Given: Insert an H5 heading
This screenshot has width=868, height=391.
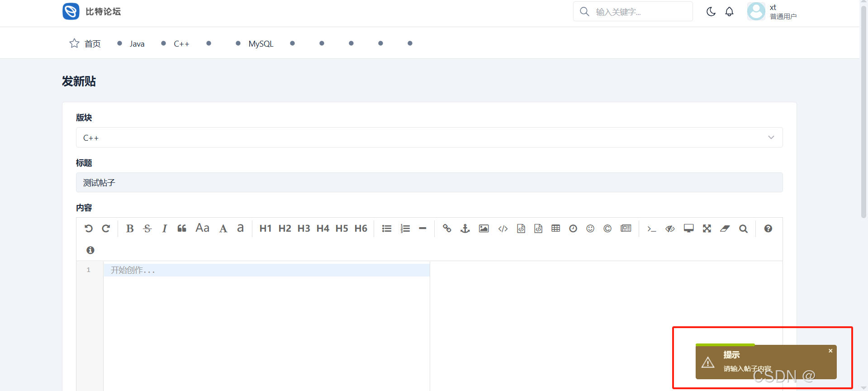Looking at the screenshot, I should pos(342,229).
